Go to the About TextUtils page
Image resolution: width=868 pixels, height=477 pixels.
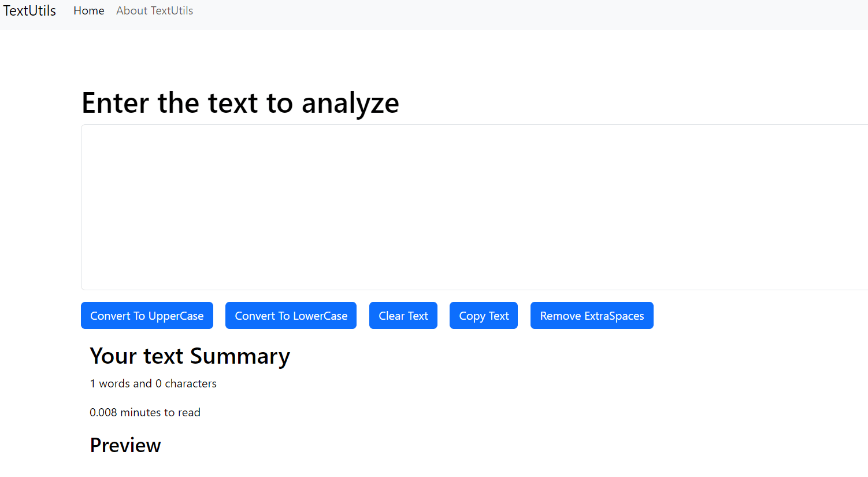coord(154,11)
